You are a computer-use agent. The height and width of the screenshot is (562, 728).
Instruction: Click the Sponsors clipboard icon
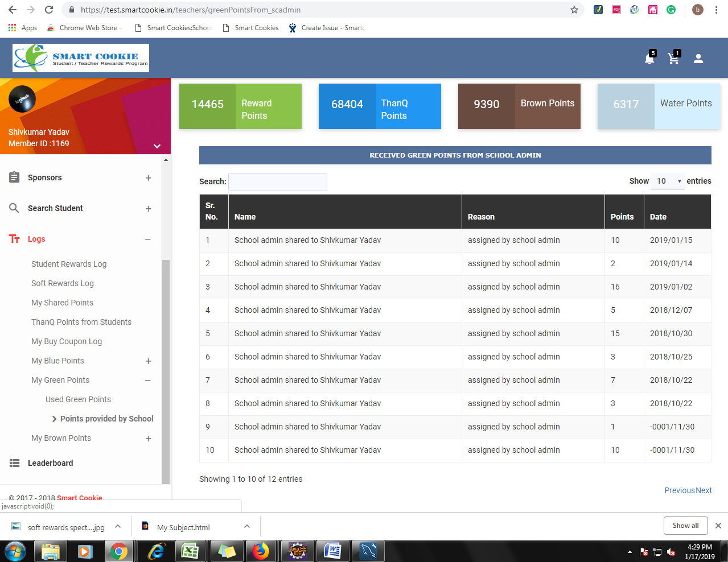point(14,177)
